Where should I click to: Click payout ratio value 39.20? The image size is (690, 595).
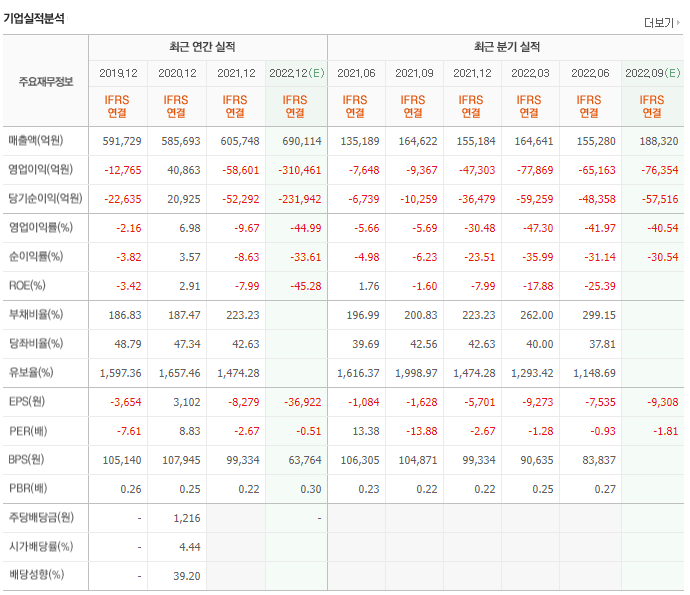click(187, 576)
